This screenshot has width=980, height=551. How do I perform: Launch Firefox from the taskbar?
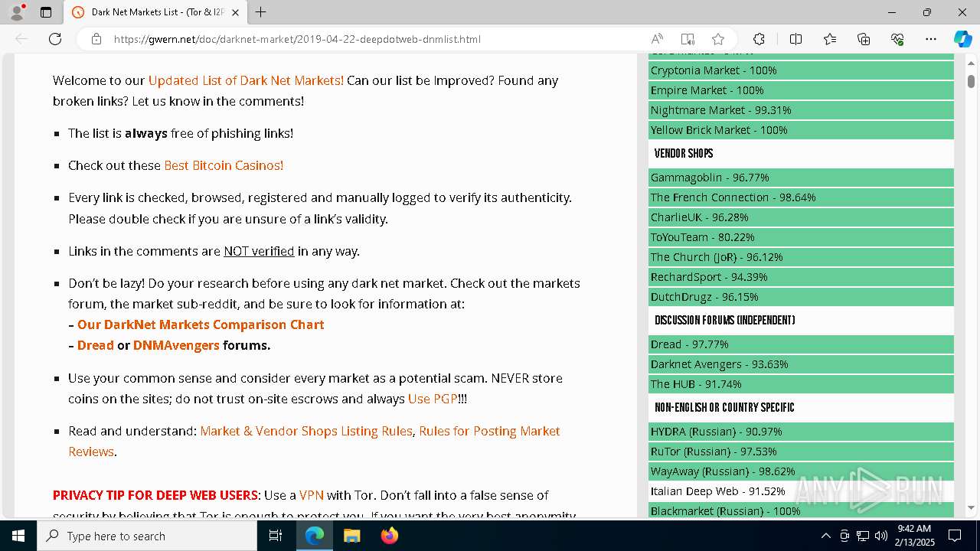click(x=389, y=536)
